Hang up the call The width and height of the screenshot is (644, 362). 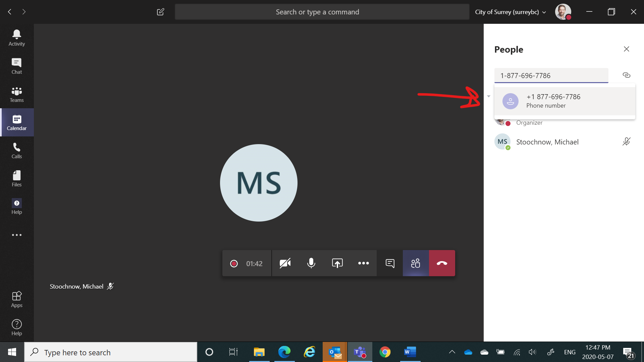coord(442,263)
